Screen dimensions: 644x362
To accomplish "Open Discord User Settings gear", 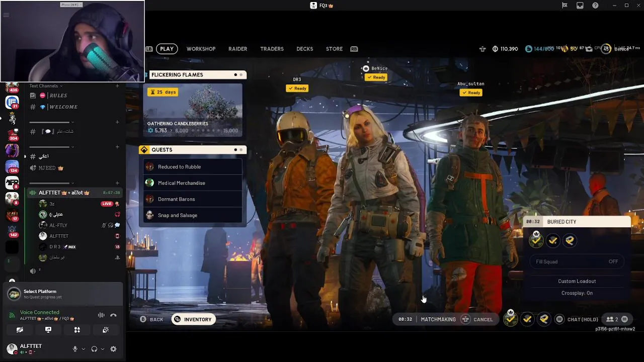I will pos(113,349).
